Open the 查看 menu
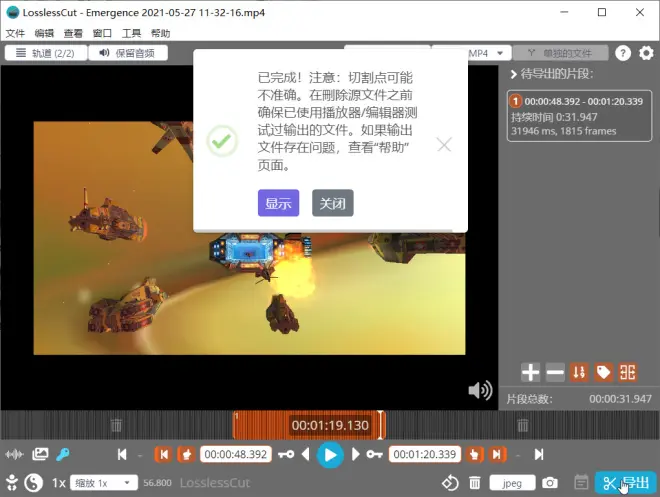 73,33
